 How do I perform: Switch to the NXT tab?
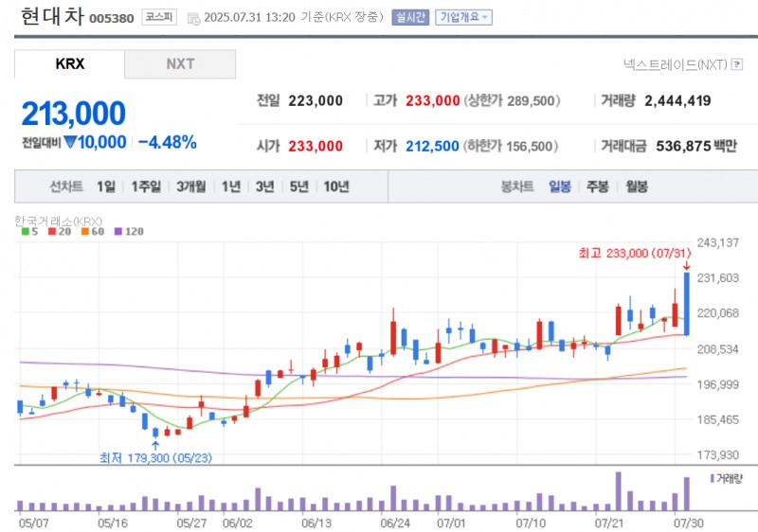(x=180, y=64)
